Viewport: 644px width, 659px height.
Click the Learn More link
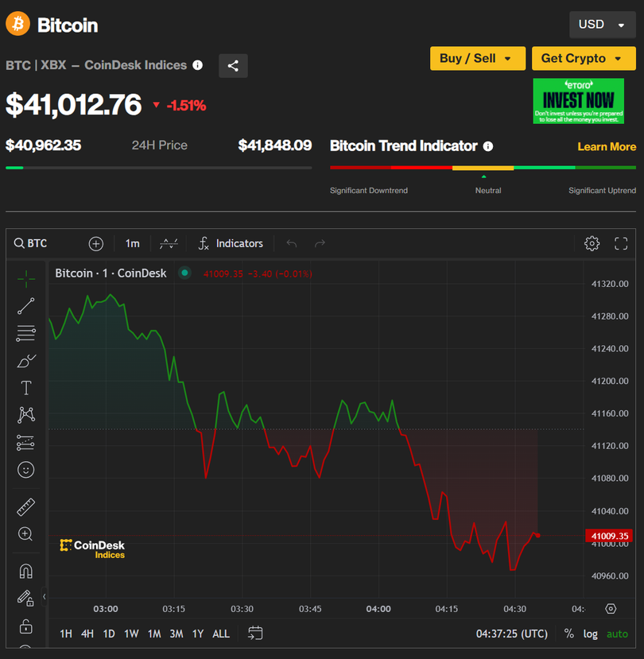[x=606, y=147]
